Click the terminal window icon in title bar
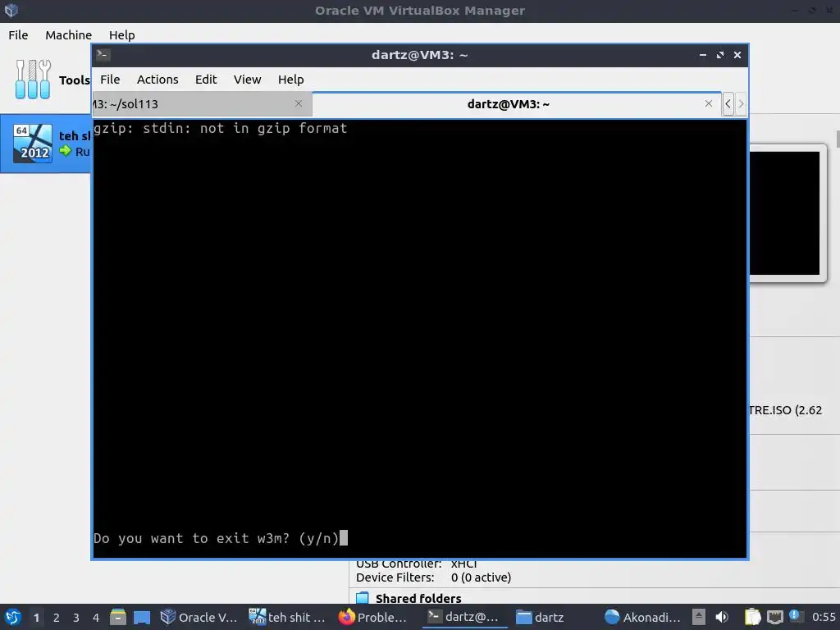 point(103,55)
